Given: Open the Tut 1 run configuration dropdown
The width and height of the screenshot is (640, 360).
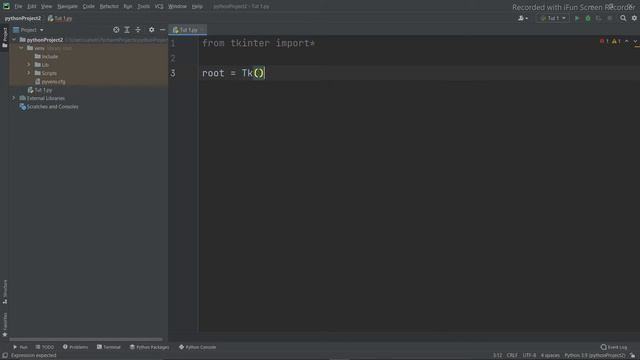Looking at the screenshot, I should click(553, 18).
